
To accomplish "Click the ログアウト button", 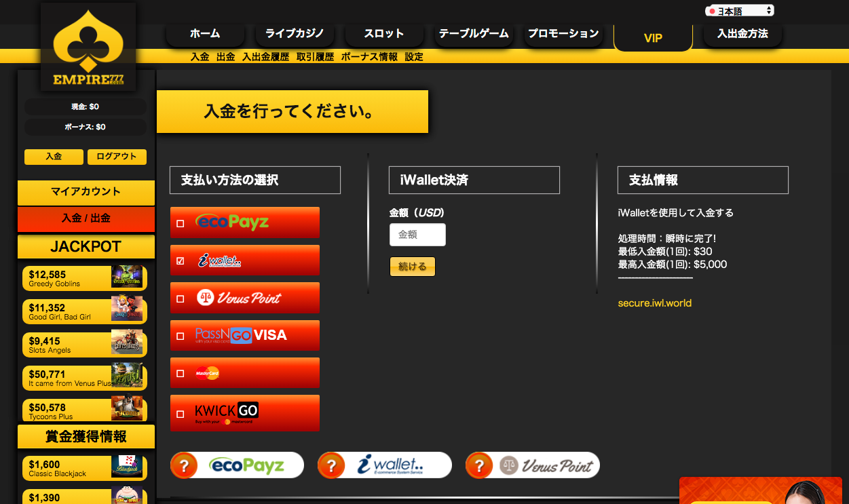I will (x=117, y=157).
